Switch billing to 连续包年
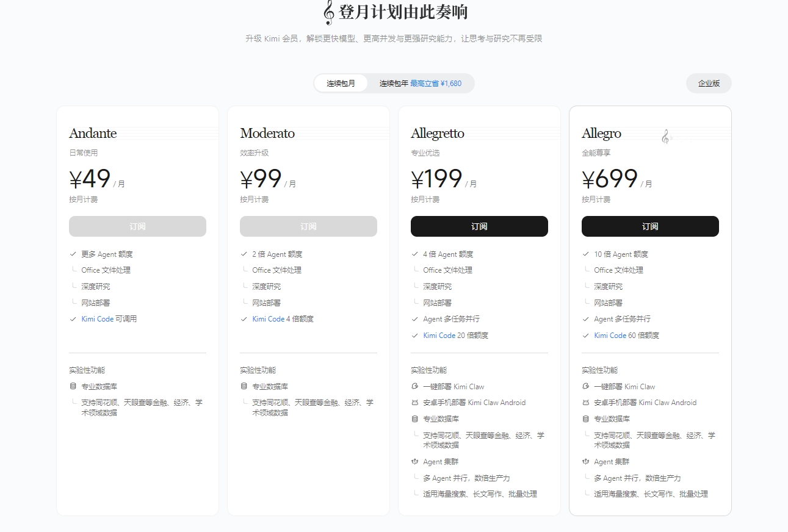The image size is (788, 532). [420, 84]
